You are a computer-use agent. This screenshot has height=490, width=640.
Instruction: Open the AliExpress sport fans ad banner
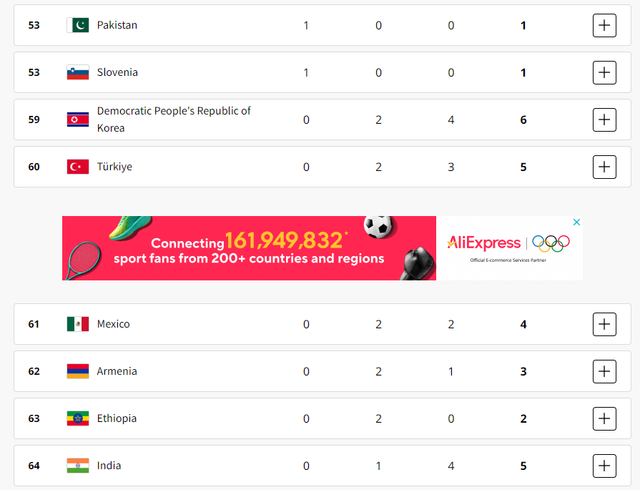point(320,248)
